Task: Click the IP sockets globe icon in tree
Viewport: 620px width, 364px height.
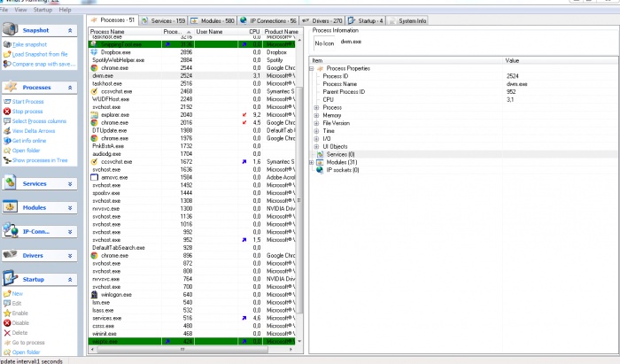Action: [x=320, y=170]
